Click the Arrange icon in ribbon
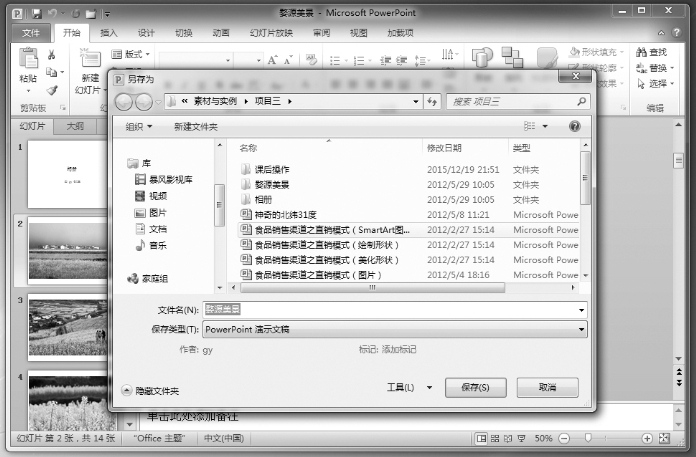696x457 pixels. pos(512,57)
